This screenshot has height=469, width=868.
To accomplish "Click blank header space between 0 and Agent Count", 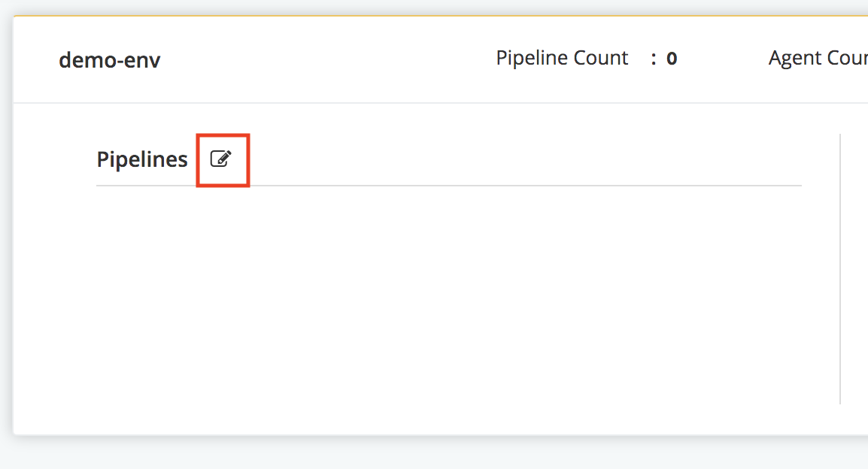I will [722, 59].
